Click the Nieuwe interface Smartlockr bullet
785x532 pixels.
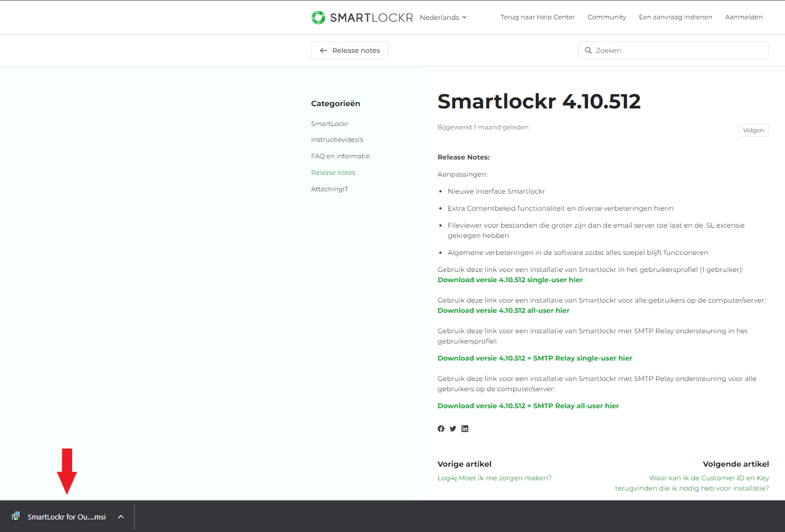(496, 191)
